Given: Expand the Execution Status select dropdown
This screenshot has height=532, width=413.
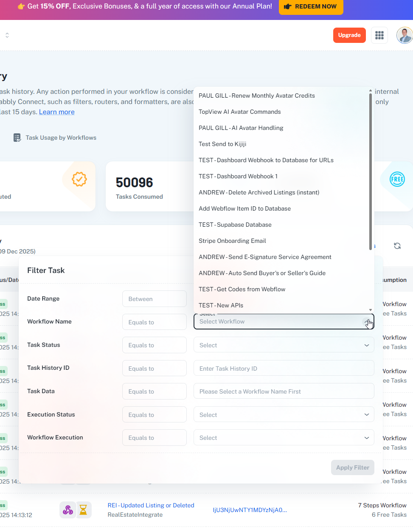Looking at the screenshot, I should click(x=284, y=415).
